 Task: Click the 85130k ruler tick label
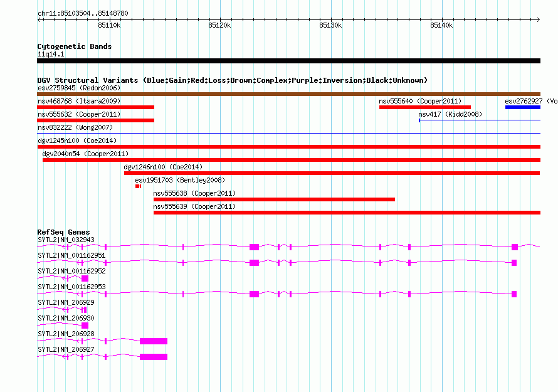coord(330,25)
